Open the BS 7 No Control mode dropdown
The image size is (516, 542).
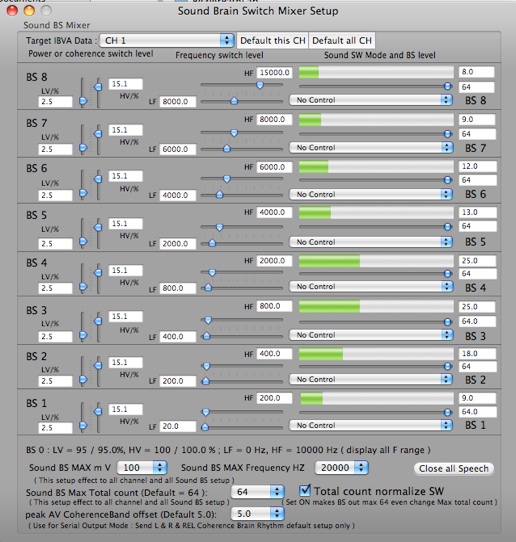(x=371, y=148)
